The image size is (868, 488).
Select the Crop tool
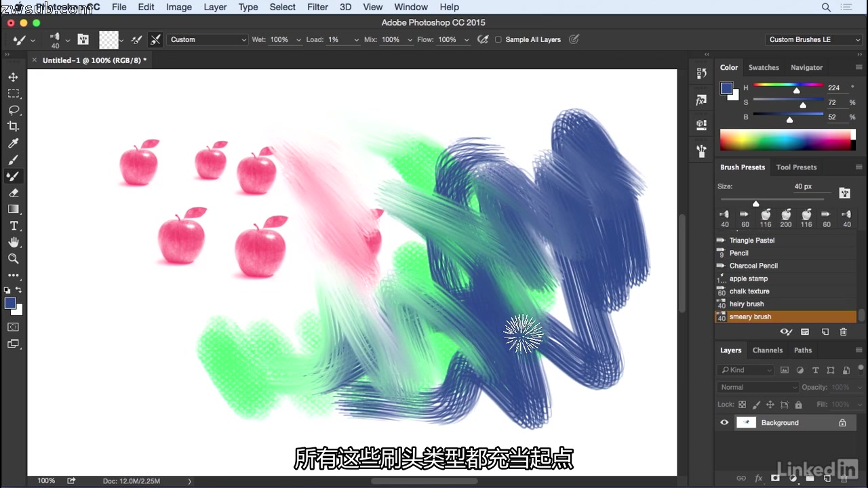(13, 126)
